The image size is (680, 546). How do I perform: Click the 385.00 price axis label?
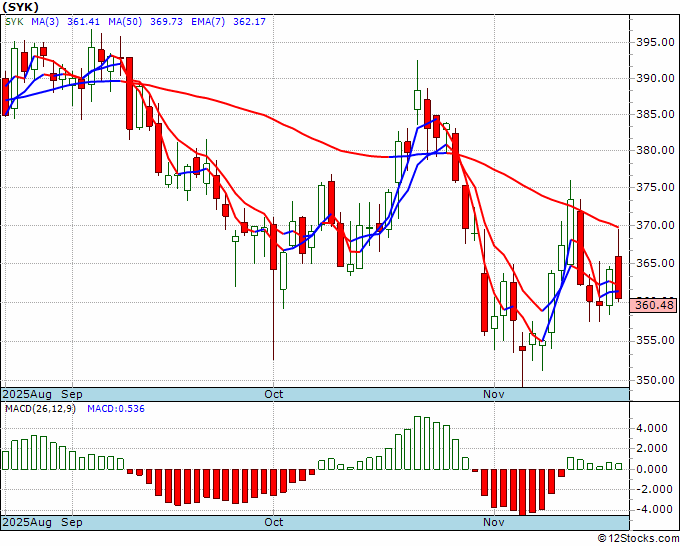click(x=655, y=114)
